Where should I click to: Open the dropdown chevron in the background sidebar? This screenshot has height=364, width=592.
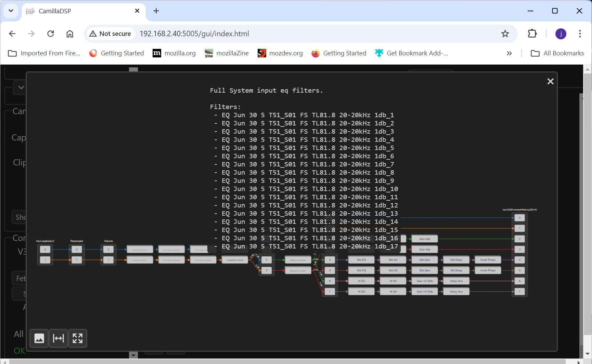(21, 87)
